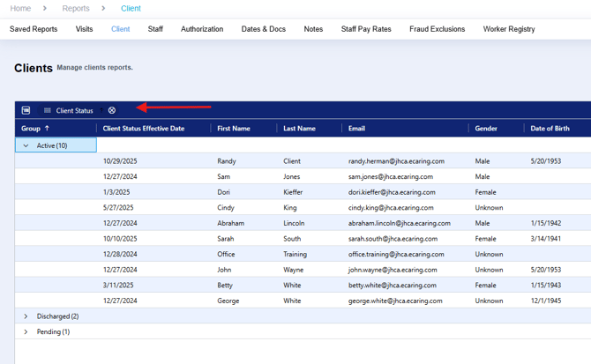
Task: Open the Worker Registry tab
Action: pyautogui.click(x=509, y=29)
